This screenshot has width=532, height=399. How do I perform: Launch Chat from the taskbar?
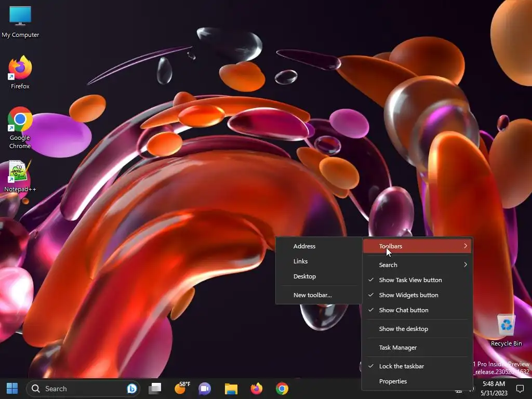tap(205, 389)
